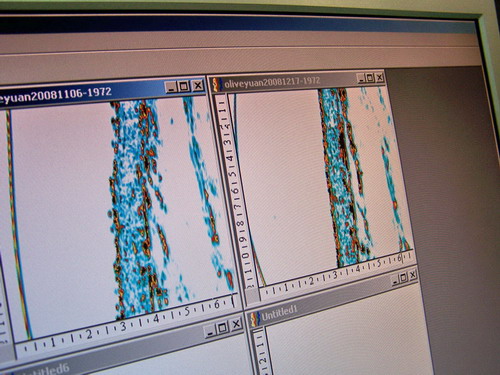This screenshot has width=500, height=375.
Task: Maximize the Untitled1 window
Action: 404,277
